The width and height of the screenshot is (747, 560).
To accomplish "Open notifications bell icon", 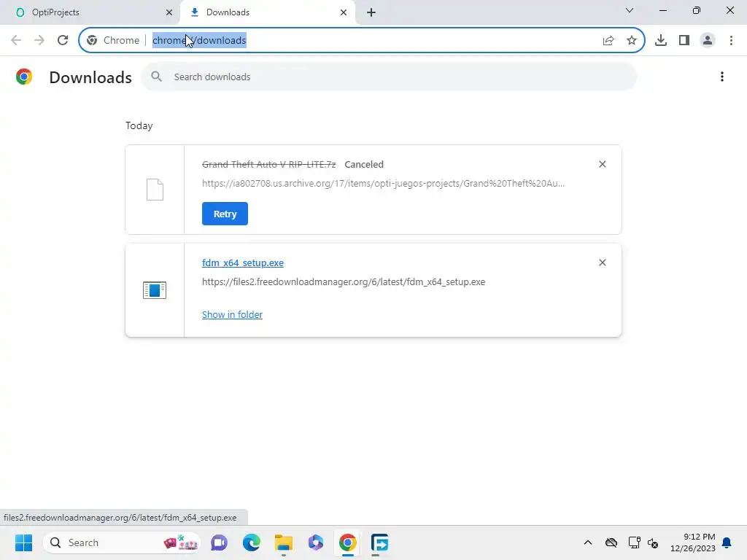I will pyautogui.click(x=727, y=542).
